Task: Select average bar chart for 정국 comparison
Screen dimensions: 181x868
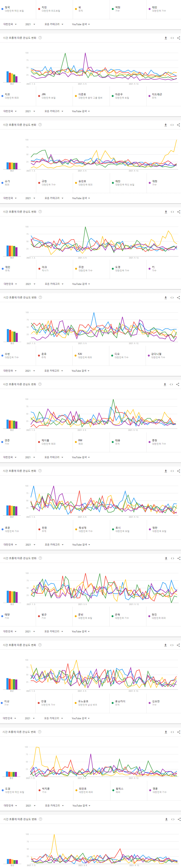Action: coord(12,77)
